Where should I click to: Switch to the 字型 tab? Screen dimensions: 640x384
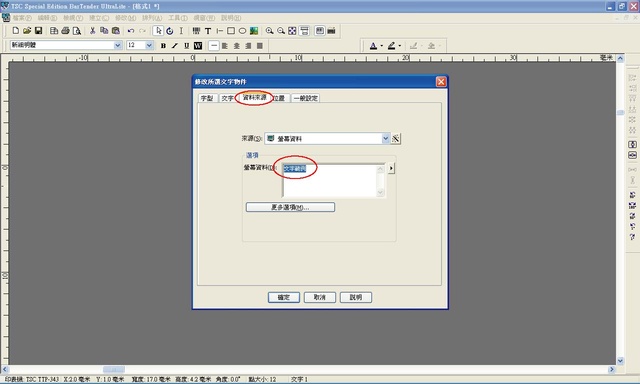pyautogui.click(x=207, y=98)
